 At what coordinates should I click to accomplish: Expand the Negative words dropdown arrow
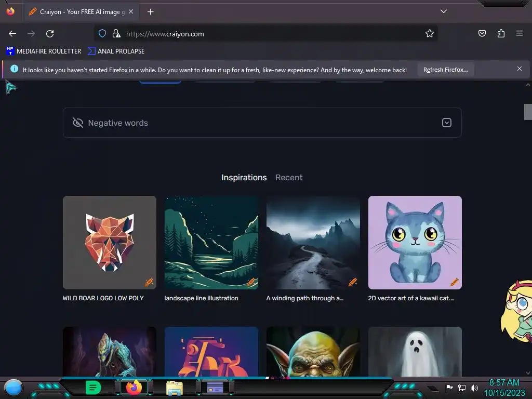446,123
